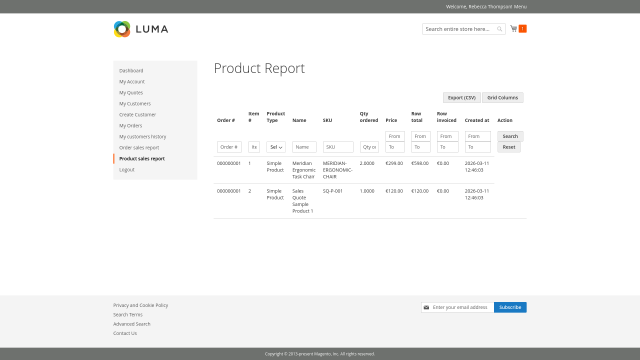Click the Qty ordered column header
Viewport: 640px width, 360px height.
(x=369, y=117)
